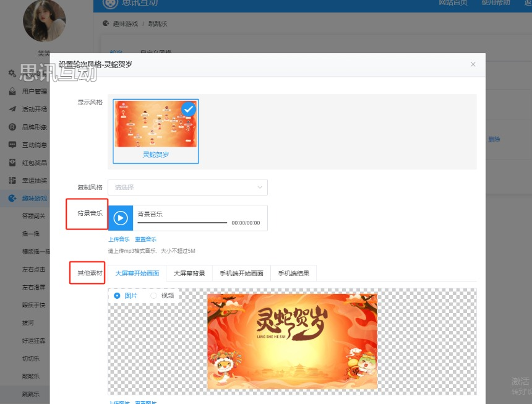Click the 灵蛇贺岁 preview image

point(292,342)
